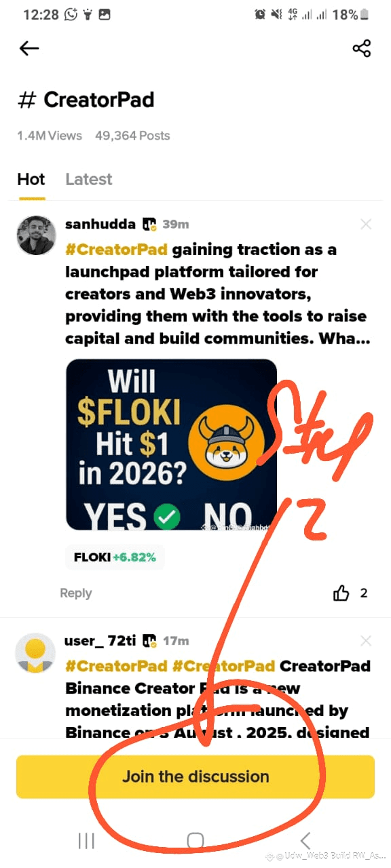Expand sanhudda's truncated post text
This screenshot has height=868, width=391.
[217, 294]
